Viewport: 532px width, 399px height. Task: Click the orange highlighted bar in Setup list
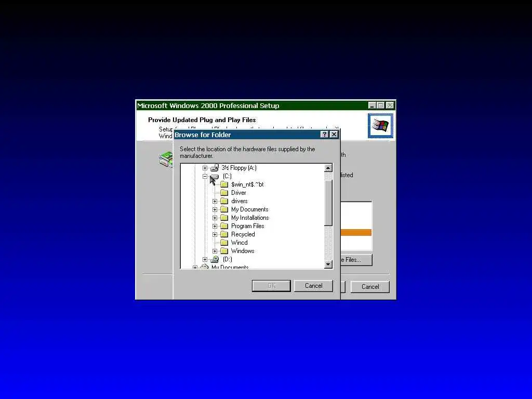coord(356,232)
